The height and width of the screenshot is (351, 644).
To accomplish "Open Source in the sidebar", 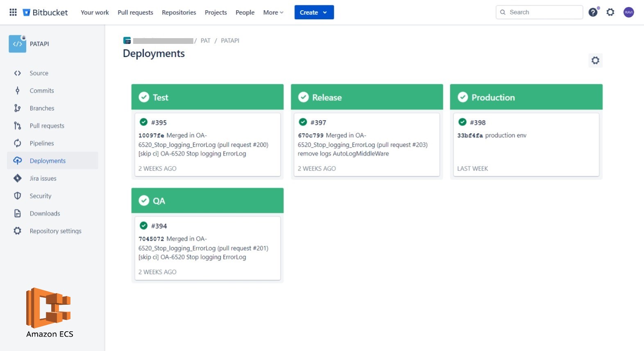I will click(x=39, y=73).
